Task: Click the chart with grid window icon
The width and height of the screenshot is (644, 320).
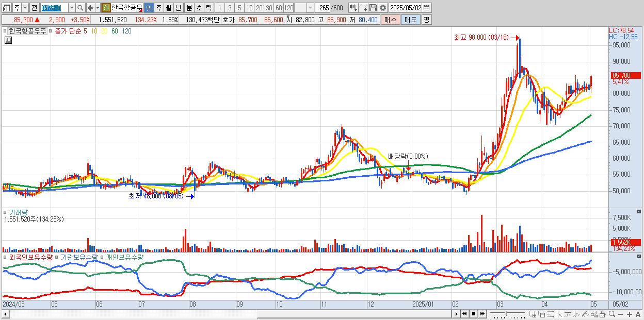Action: tap(533, 314)
